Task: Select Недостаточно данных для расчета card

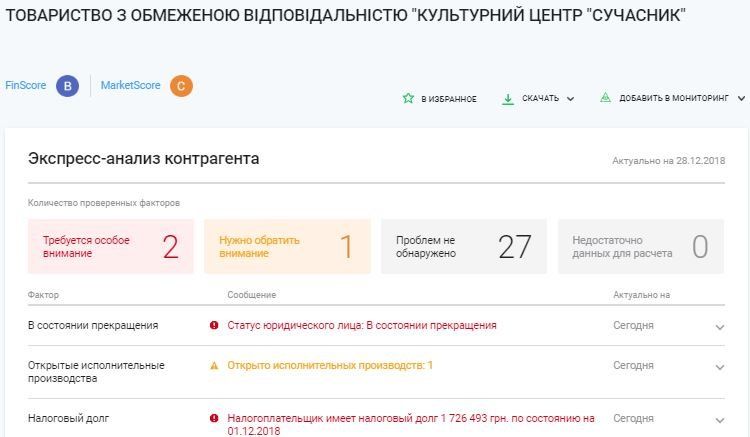Action: click(641, 247)
